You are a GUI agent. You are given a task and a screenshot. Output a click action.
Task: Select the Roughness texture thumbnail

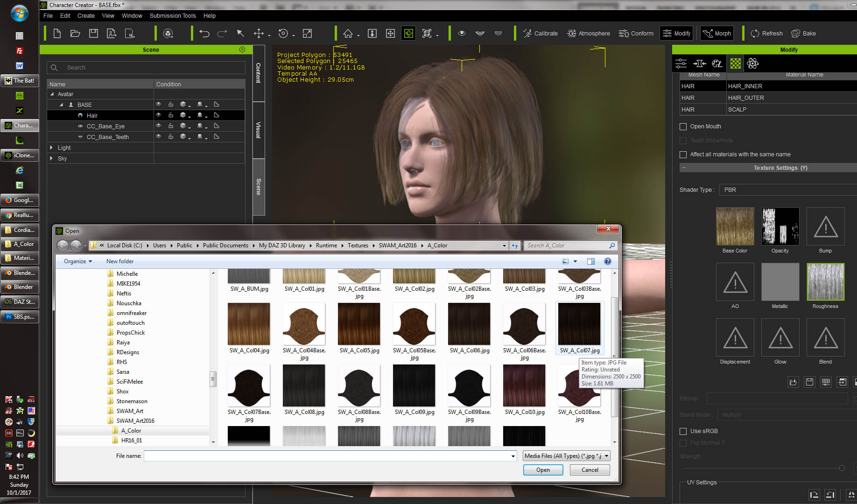pos(825,282)
